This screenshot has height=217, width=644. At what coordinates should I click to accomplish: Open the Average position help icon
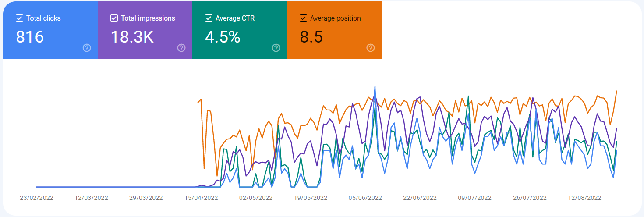tap(371, 48)
